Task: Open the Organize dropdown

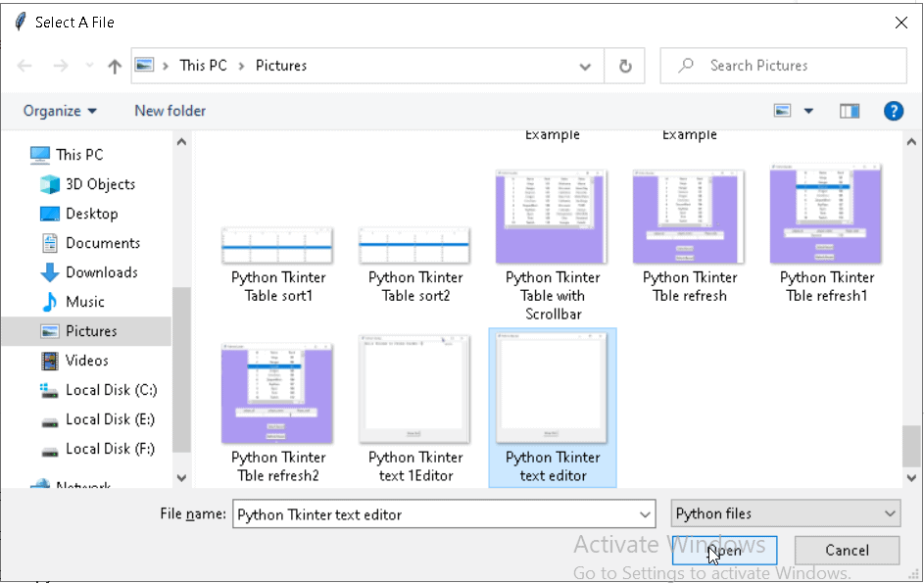Action: pos(60,111)
